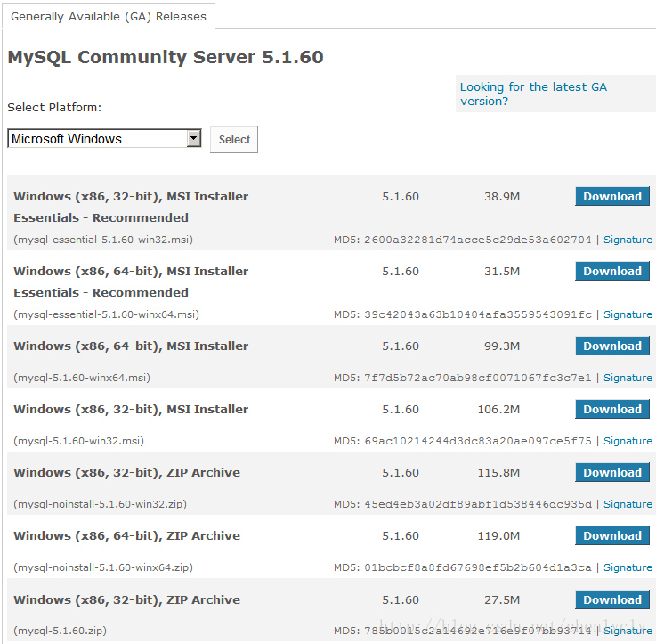The image size is (656, 644).
Task: Click the 27.5M file size value
Action: click(502, 599)
